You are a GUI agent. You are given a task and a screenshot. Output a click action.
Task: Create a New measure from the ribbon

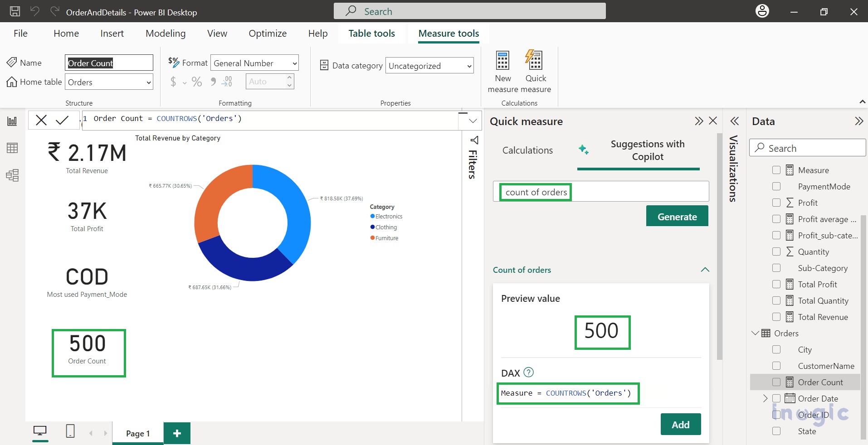(x=502, y=69)
